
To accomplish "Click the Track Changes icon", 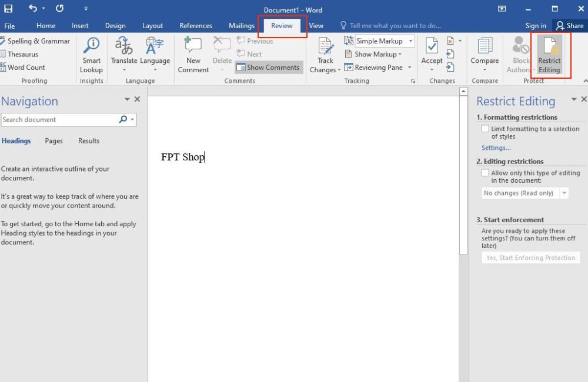I will [x=325, y=46].
